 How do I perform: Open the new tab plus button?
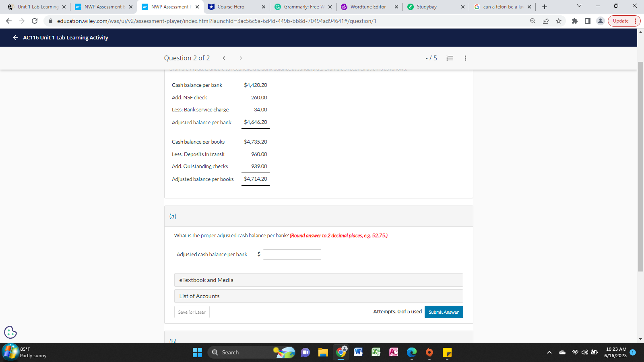click(545, 7)
